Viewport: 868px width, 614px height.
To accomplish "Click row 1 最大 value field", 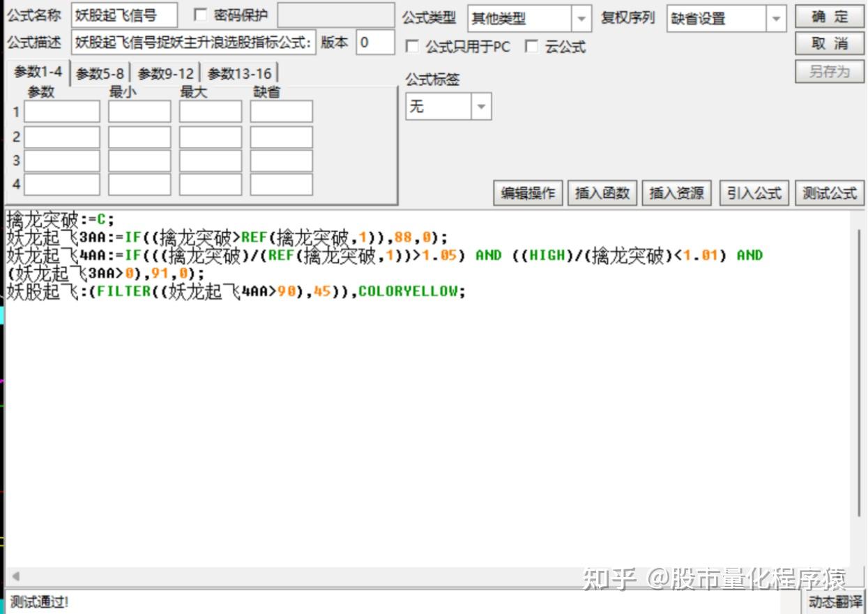I will pyautogui.click(x=211, y=112).
